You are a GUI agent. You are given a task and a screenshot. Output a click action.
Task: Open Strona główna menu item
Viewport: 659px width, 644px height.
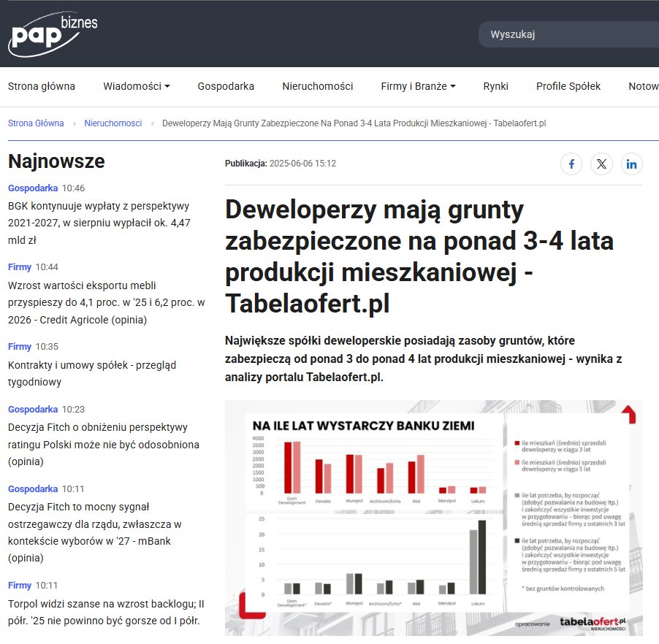tap(42, 86)
